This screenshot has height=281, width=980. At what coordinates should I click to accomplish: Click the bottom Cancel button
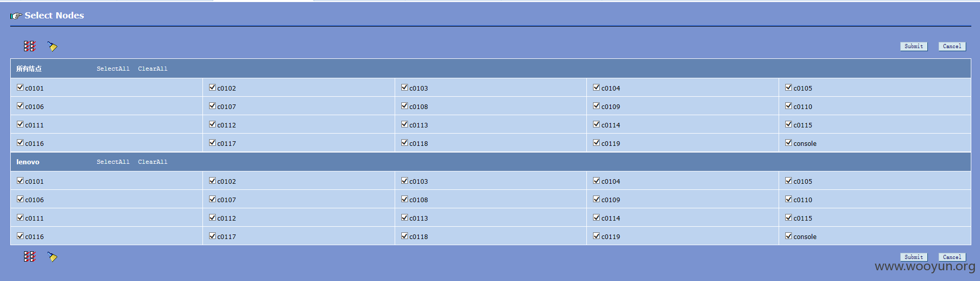point(952,257)
